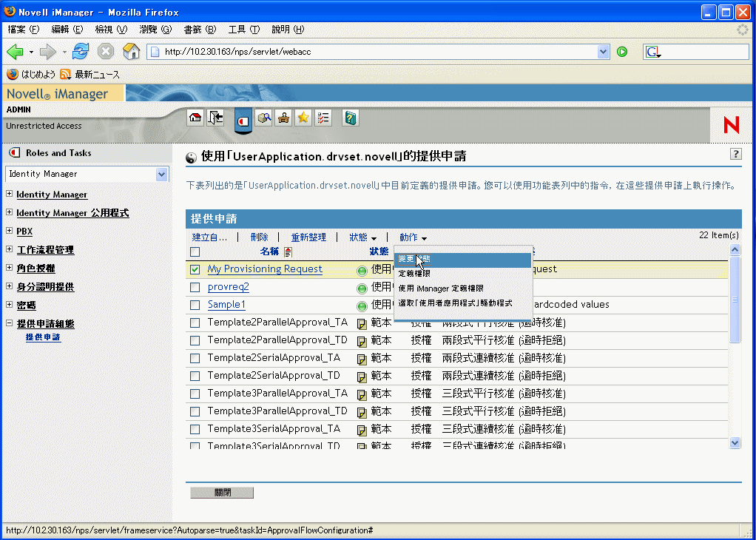Click Roles and Tasks header icon
756x540 pixels.
pos(15,153)
